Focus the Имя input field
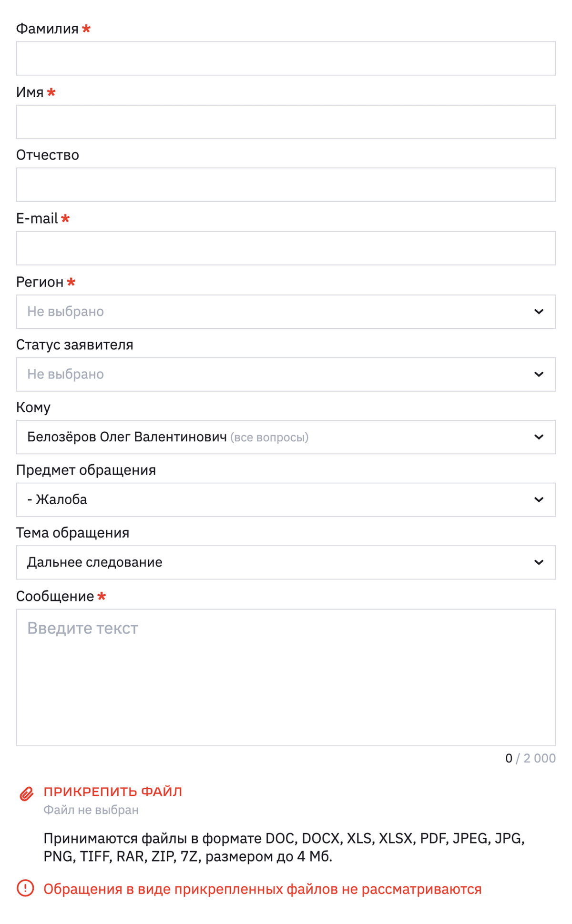 (286, 122)
